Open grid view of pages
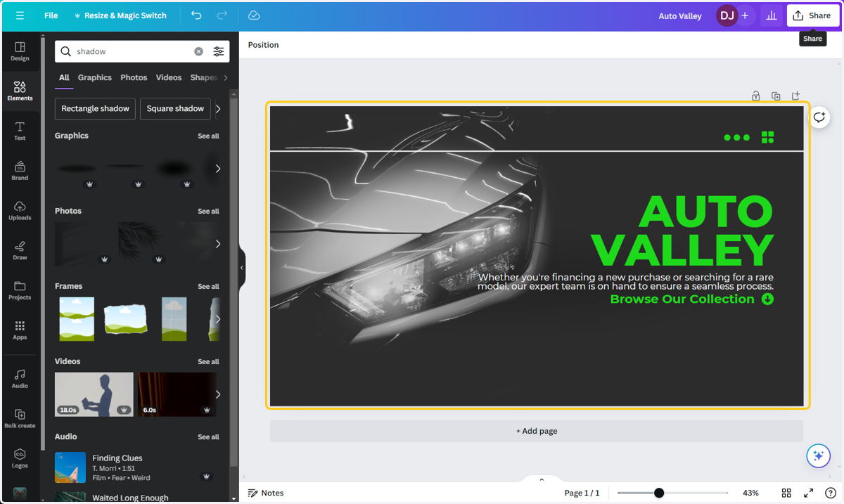The height and width of the screenshot is (504, 844). pyautogui.click(x=786, y=493)
